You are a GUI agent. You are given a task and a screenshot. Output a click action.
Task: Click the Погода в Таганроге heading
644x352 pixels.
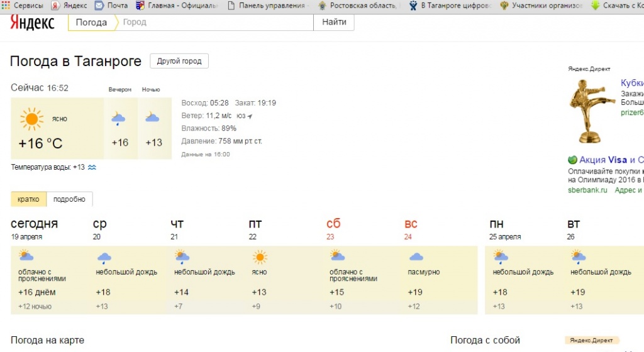[x=75, y=61]
